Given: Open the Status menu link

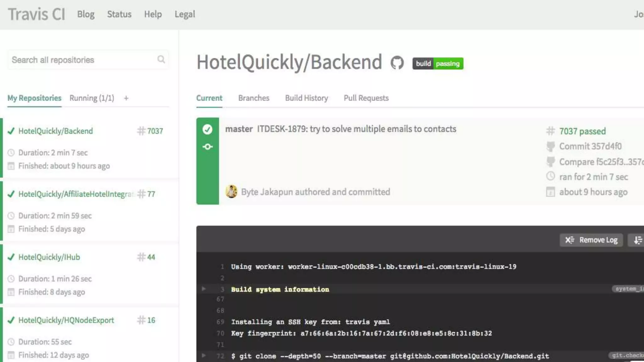Looking at the screenshot, I should tap(119, 14).
